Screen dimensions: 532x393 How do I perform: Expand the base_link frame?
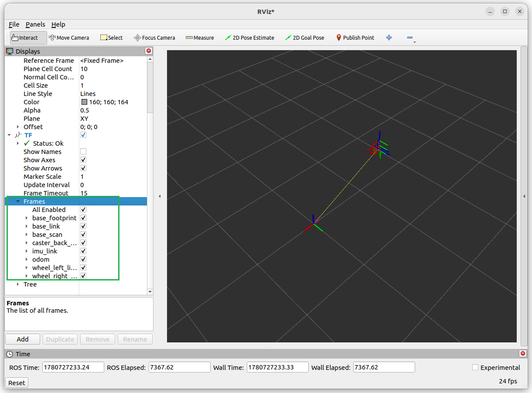tap(27, 226)
